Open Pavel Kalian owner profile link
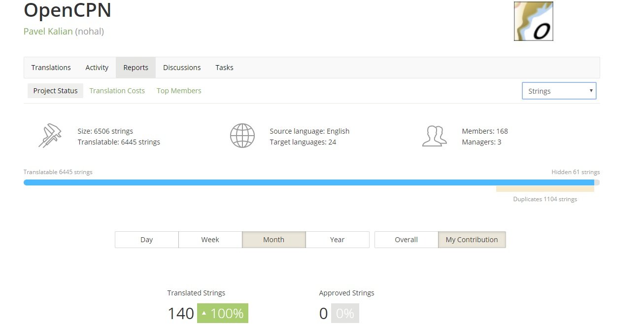This screenshot has width=644, height=325. tap(48, 32)
